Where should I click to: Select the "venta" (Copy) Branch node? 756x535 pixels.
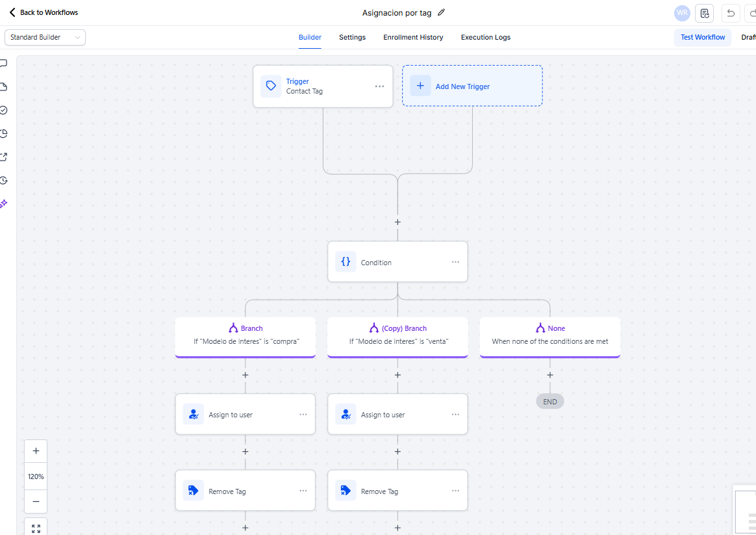(x=397, y=335)
